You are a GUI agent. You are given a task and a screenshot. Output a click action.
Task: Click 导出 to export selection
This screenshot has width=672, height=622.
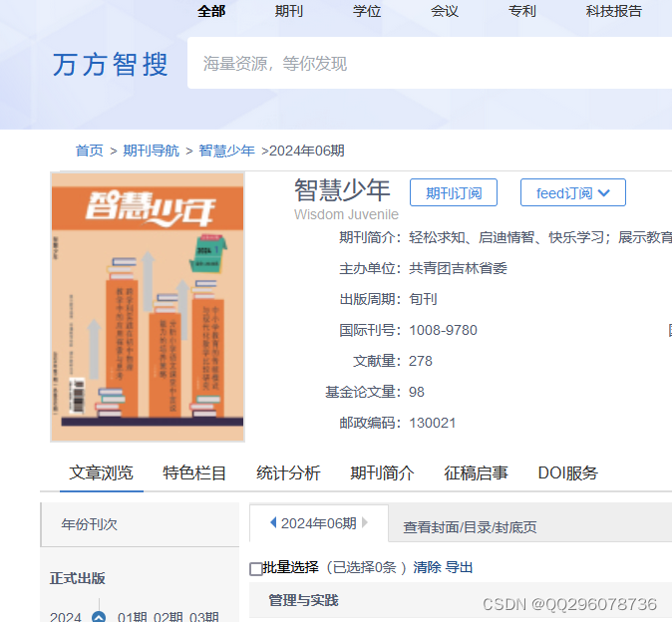459,567
